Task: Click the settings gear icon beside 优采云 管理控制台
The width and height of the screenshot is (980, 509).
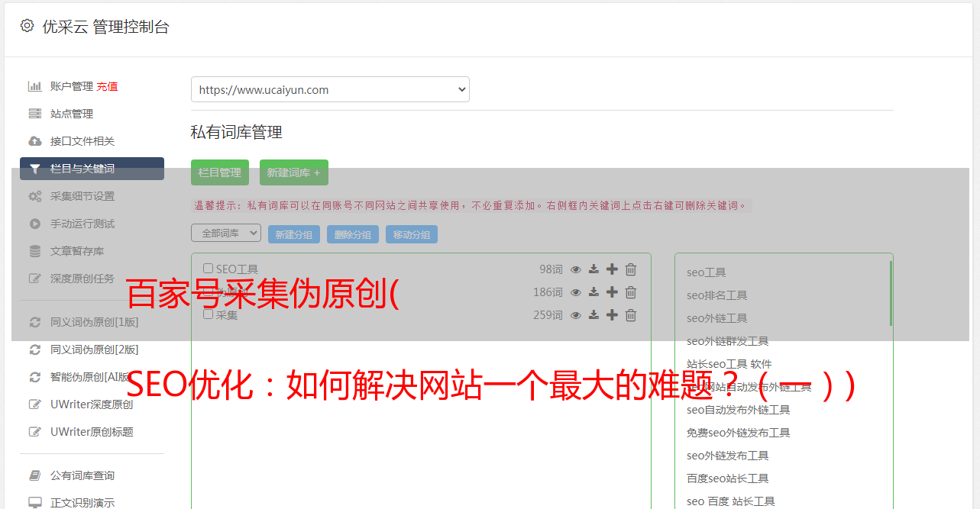Action: click(x=27, y=25)
